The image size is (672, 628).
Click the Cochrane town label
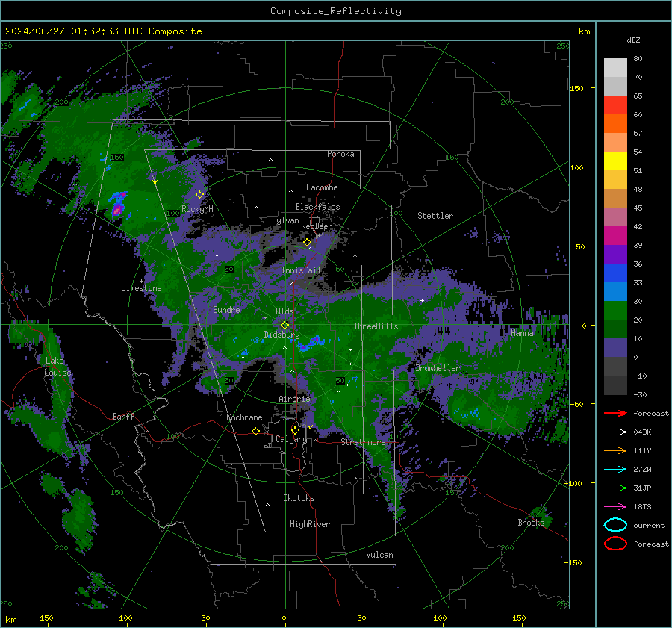[x=244, y=417]
